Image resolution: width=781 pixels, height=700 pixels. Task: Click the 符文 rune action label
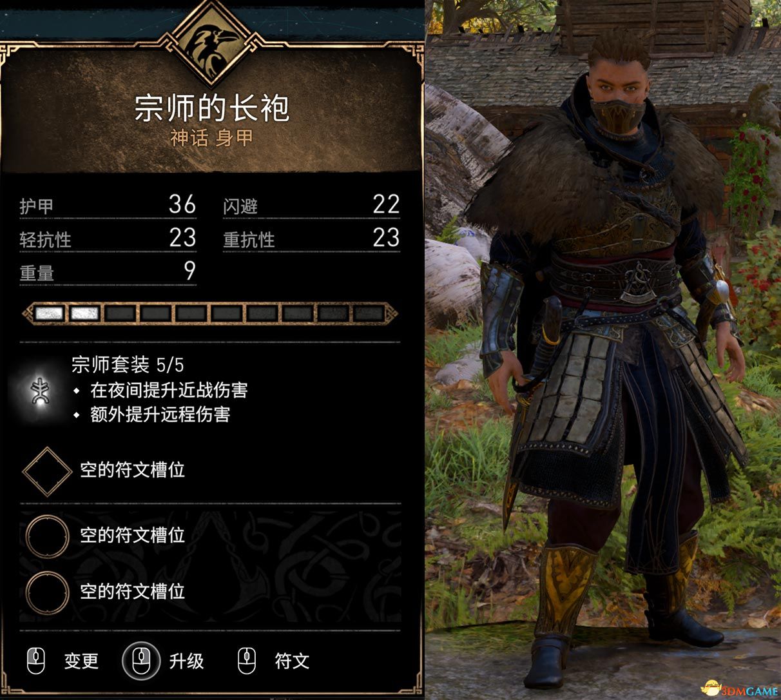(x=292, y=661)
